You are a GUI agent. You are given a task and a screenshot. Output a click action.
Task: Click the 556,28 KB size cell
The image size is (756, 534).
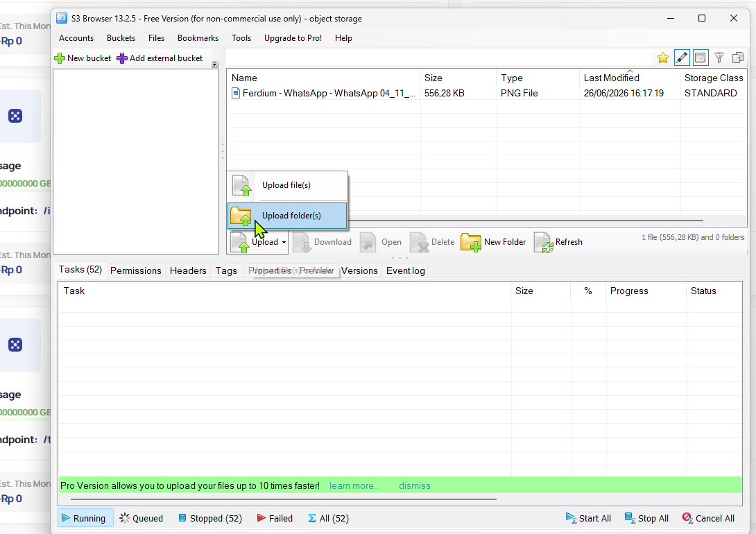[x=445, y=93]
